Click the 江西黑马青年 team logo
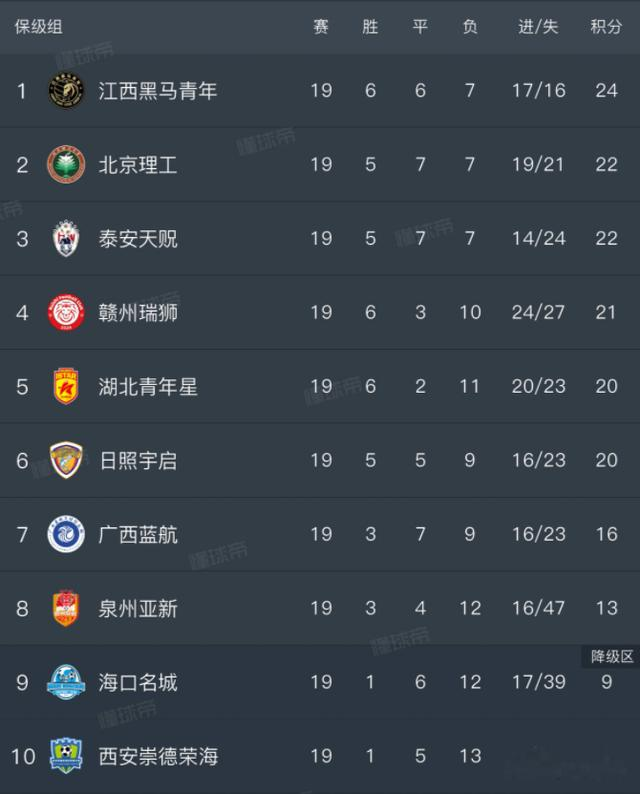The width and height of the screenshot is (640, 794). click(x=67, y=91)
